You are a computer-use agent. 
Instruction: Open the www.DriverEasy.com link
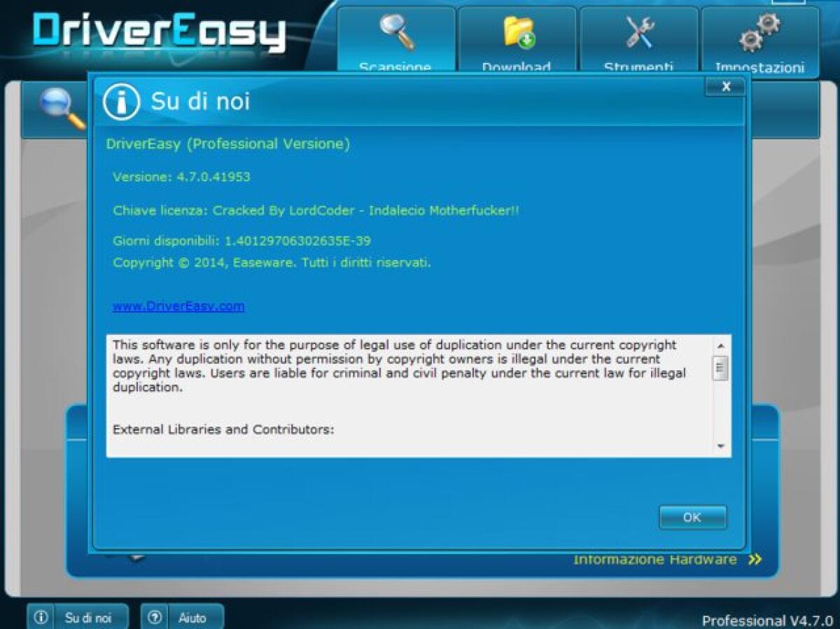[178, 306]
